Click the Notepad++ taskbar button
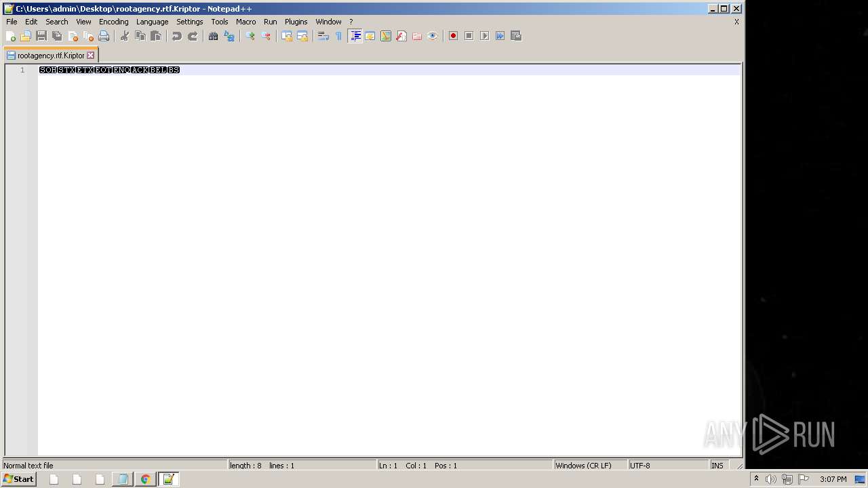 point(168,479)
